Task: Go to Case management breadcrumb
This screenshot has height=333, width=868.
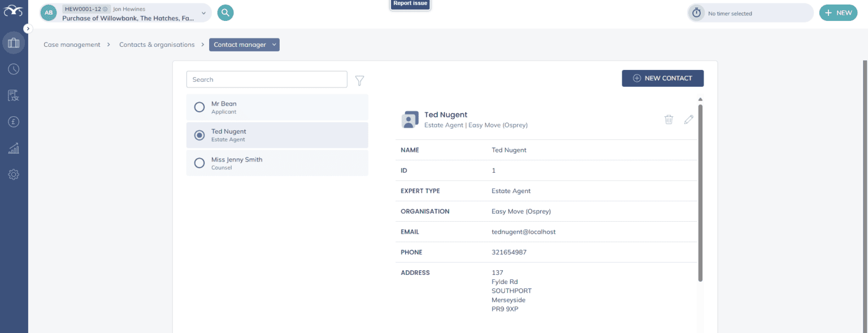Action: pos(72,45)
